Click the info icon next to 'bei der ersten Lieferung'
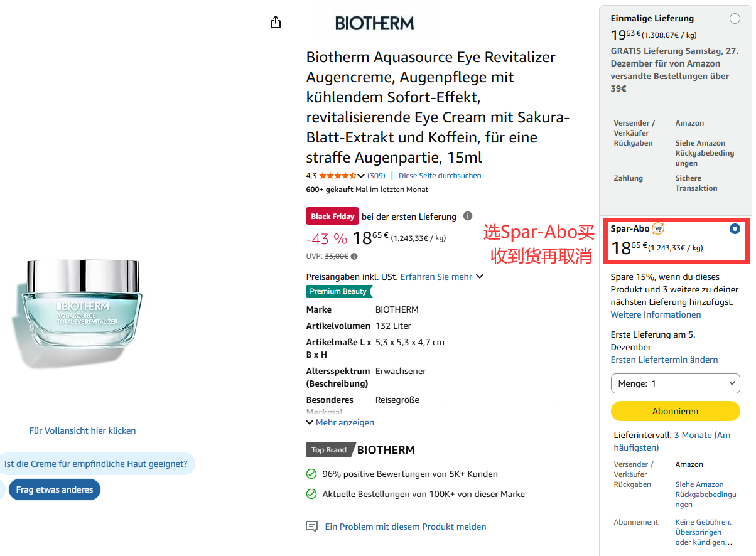 (468, 216)
